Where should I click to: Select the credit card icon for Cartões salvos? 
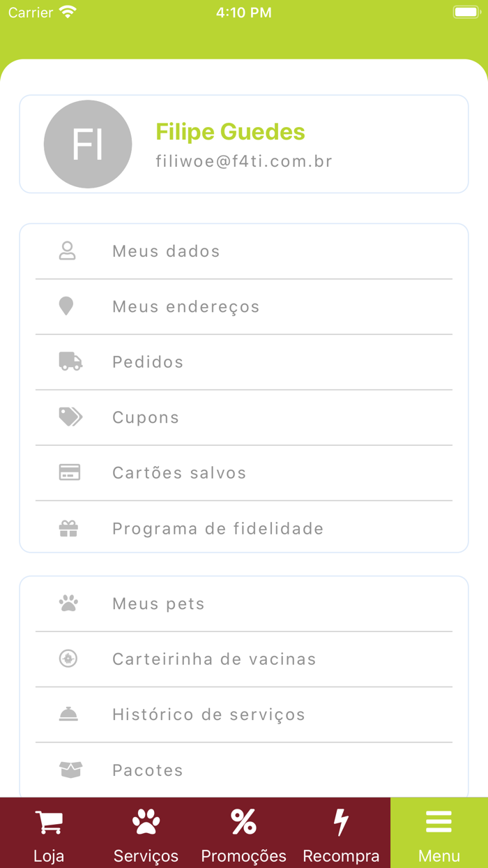(68, 472)
